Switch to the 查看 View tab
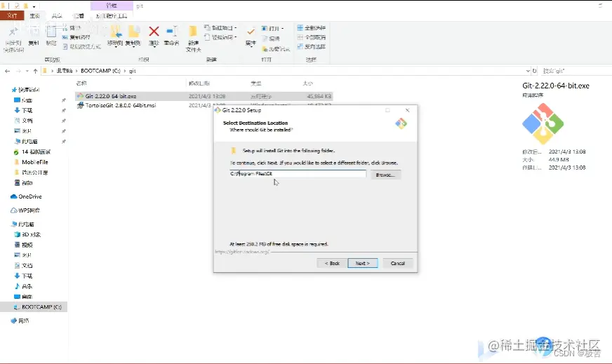The image size is (612, 364). click(79, 16)
